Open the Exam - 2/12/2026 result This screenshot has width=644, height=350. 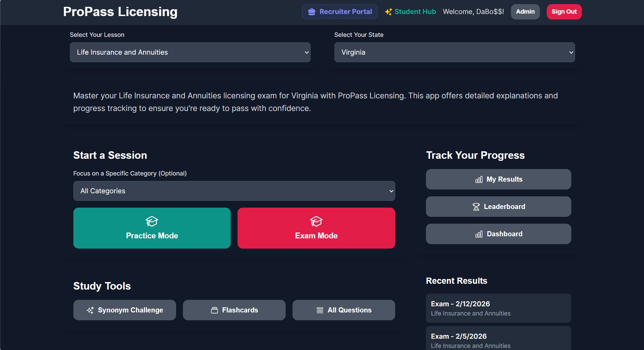tap(499, 308)
